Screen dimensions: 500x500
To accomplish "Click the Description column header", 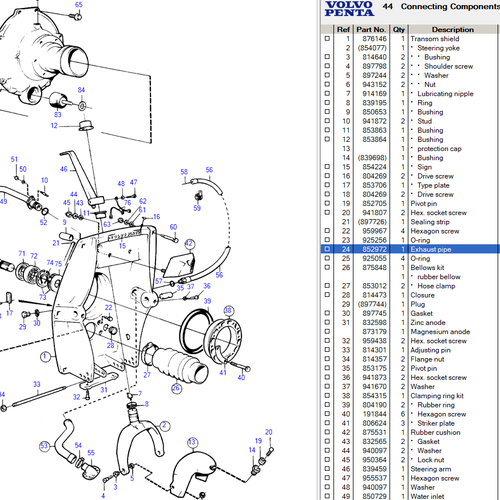I will [453, 29].
